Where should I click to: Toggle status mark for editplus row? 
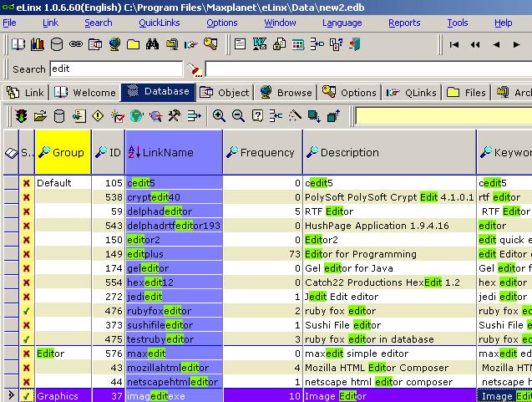(27, 254)
